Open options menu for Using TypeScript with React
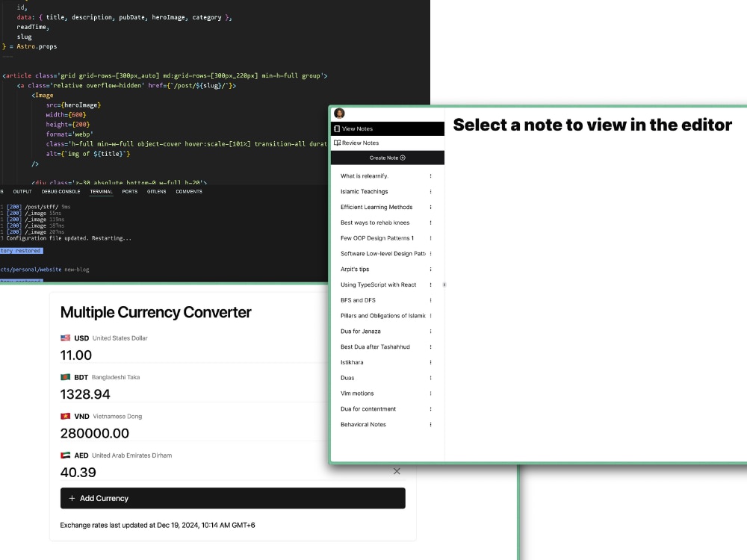Screen dimensions: 747x560 (x=431, y=284)
